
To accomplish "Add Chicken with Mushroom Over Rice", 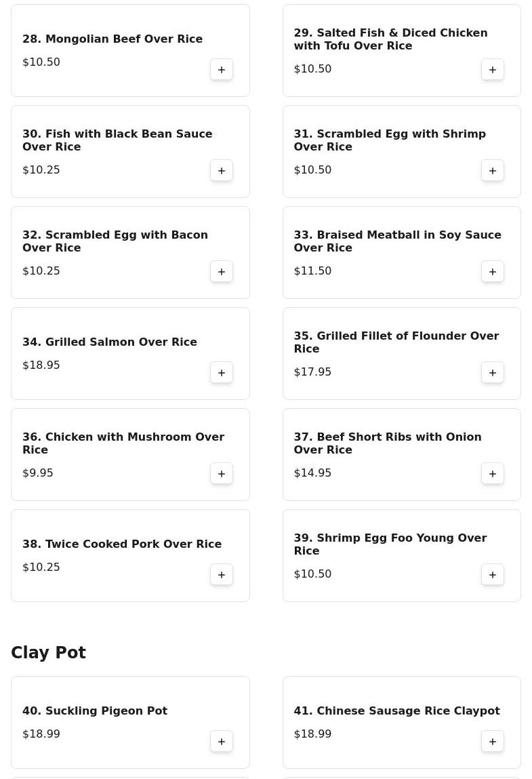I will [x=222, y=474].
